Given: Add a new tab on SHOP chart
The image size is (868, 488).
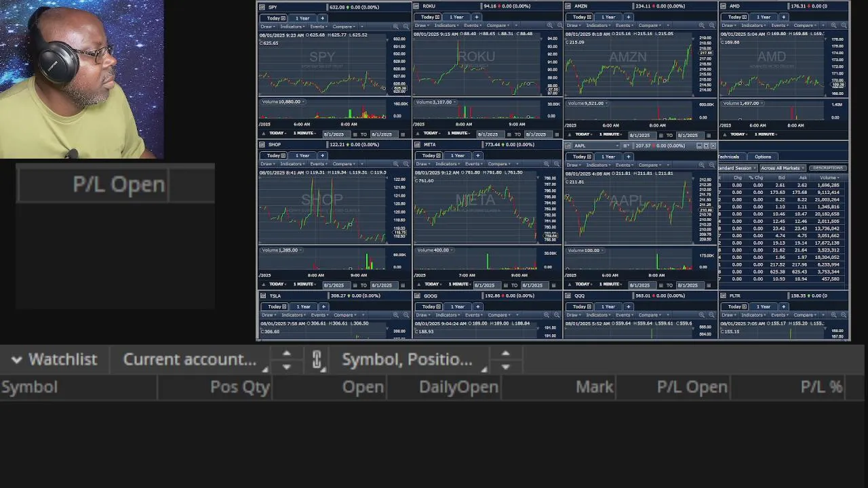Looking at the screenshot, I should coord(323,155).
